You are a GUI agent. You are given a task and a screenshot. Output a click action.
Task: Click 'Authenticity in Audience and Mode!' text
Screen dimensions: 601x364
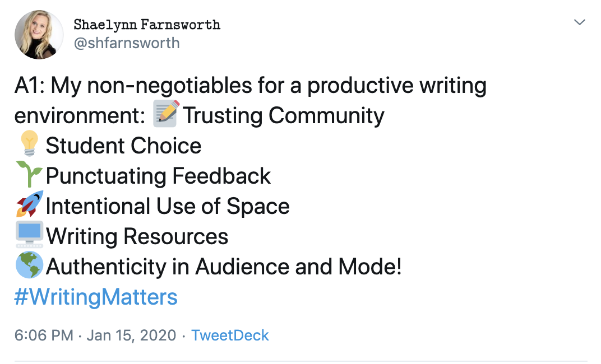pos(224,267)
